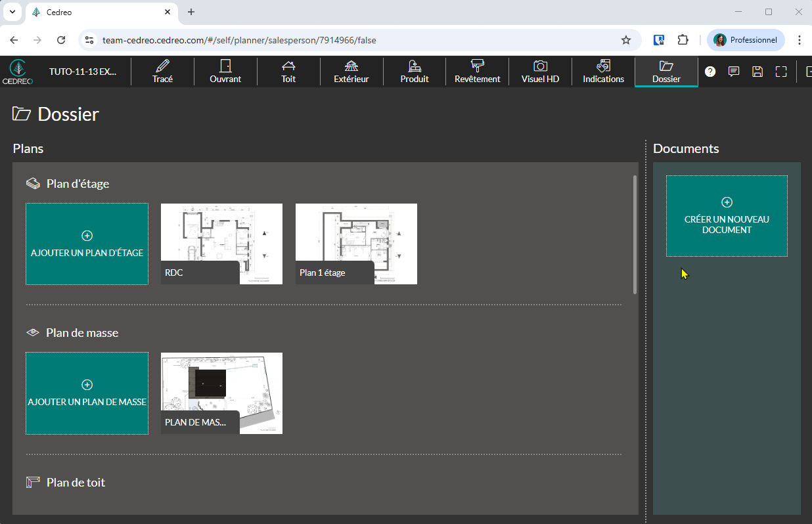The image size is (812, 524).
Task: Open the chat message icon
Action: [x=734, y=72]
